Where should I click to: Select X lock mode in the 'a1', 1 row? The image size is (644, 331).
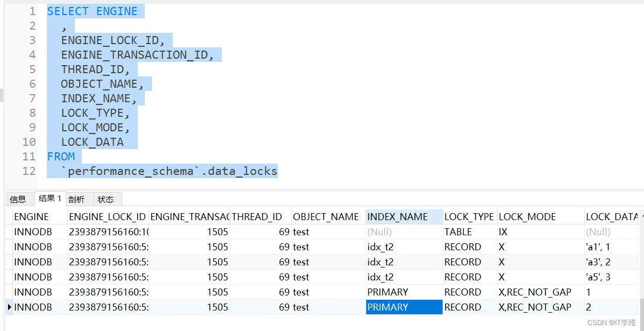point(541,247)
